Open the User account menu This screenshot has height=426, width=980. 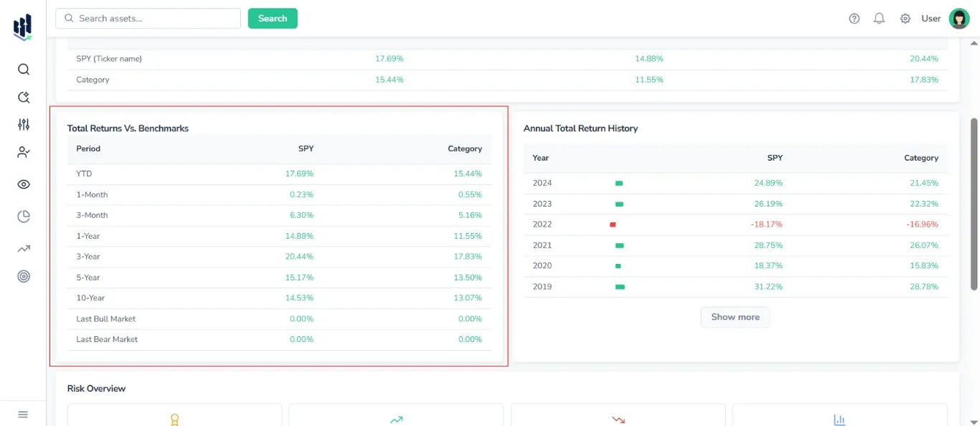(x=930, y=19)
